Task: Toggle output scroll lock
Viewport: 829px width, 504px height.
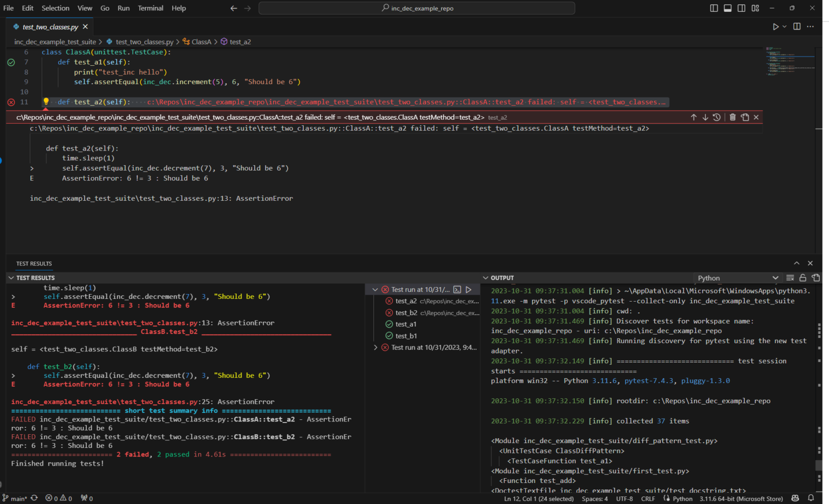Action: (803, 278)
